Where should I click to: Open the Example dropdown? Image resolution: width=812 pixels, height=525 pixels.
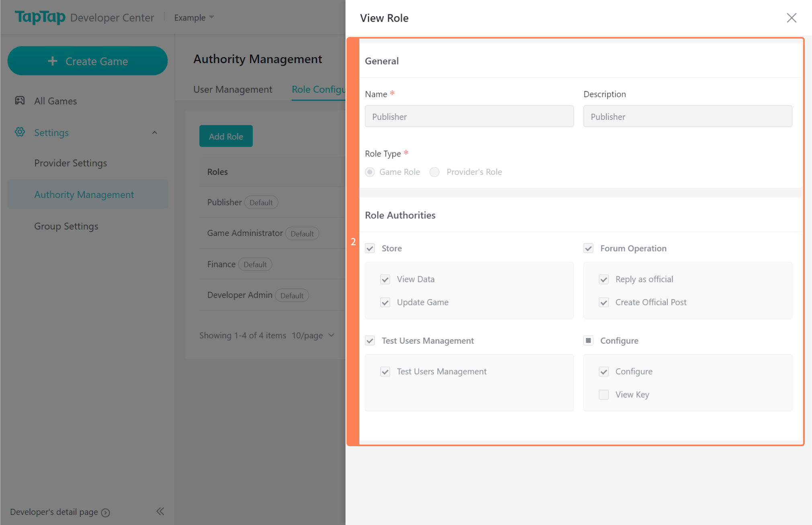tap(194, 18)
